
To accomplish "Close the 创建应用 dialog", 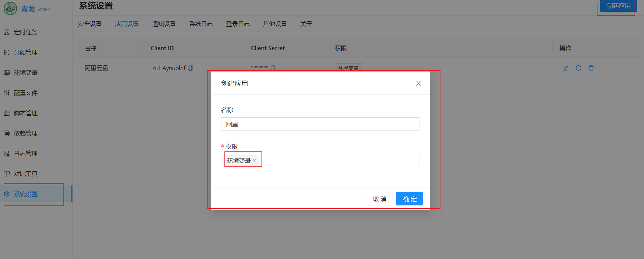I will (x=419, y=83).
